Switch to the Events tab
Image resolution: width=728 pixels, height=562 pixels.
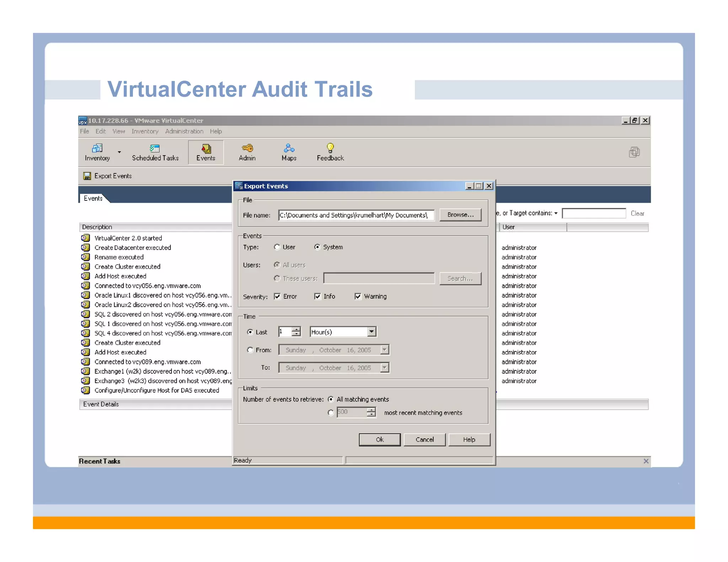click(x=93, y=198)
